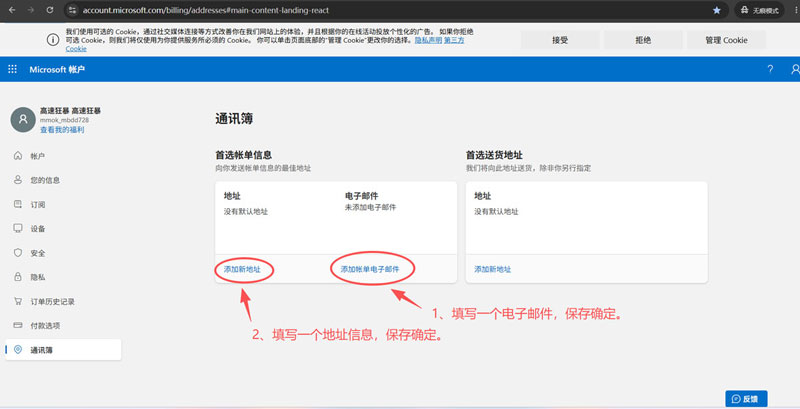Open the 反馈 feedback button

point(746,399)
